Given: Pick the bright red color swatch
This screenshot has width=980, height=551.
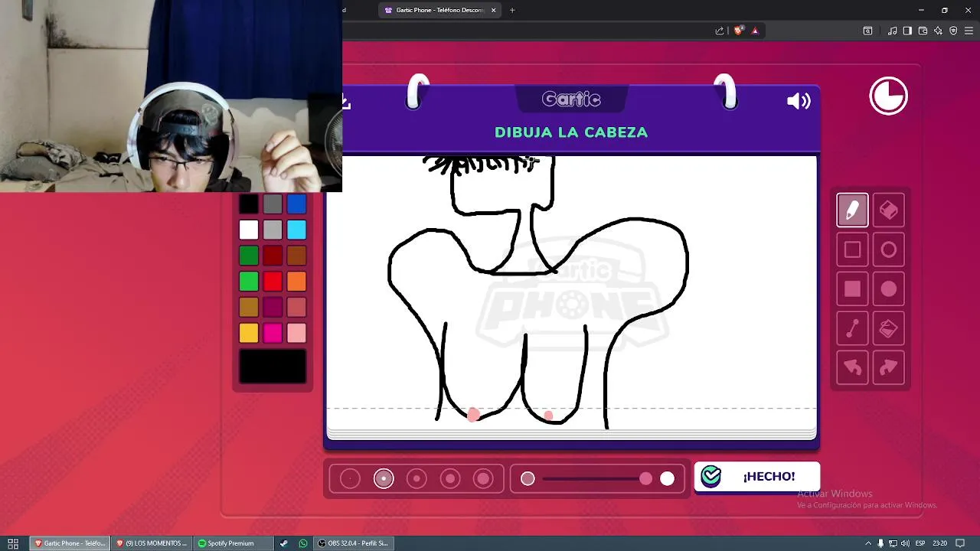Looking at the screenshot, I should (x=273, y=282).
